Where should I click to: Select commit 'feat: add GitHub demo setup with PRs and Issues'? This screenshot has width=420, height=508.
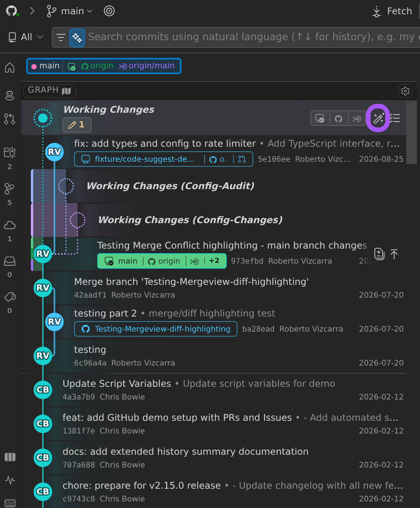(213, 424)
